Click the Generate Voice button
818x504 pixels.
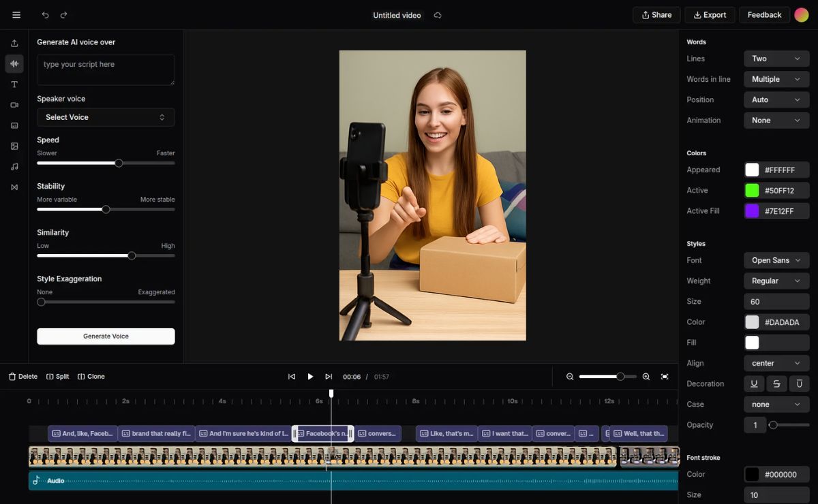tap(106, 336)
